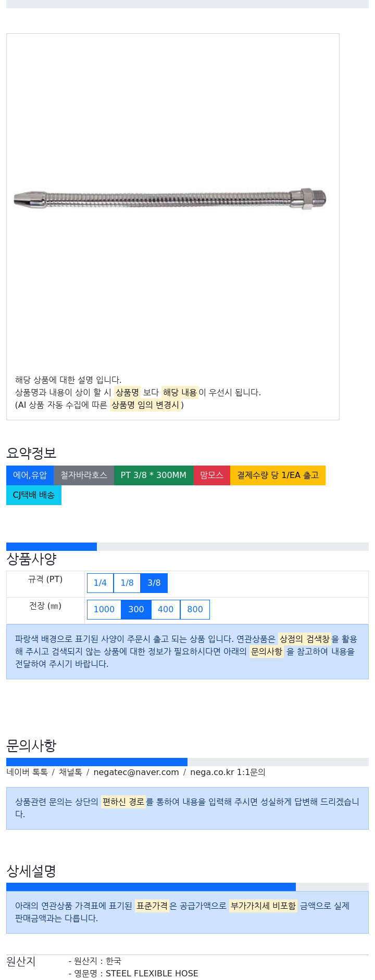This screenshot has height=980, width=375.
Task: Click the CJ택배 배송 shipping tag
Action: coord(34,495)
